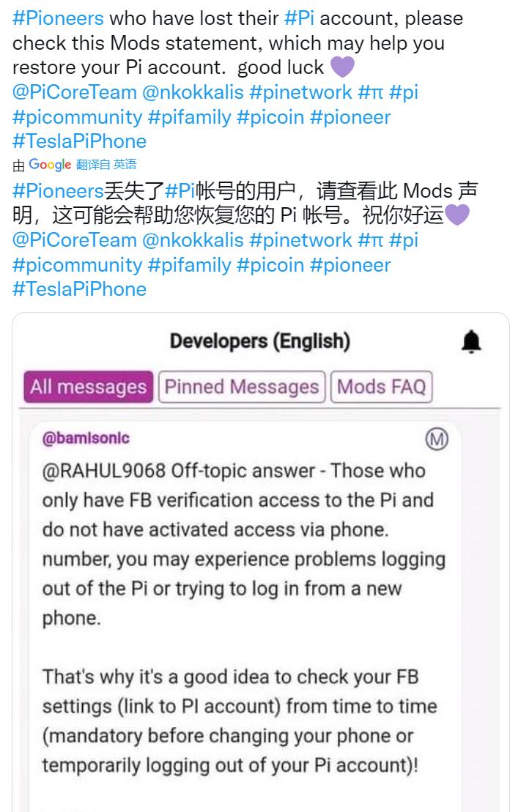This screenshot has height=812, width=510.
Task: Switch to All messages tab
Action: tap(89, 387)
